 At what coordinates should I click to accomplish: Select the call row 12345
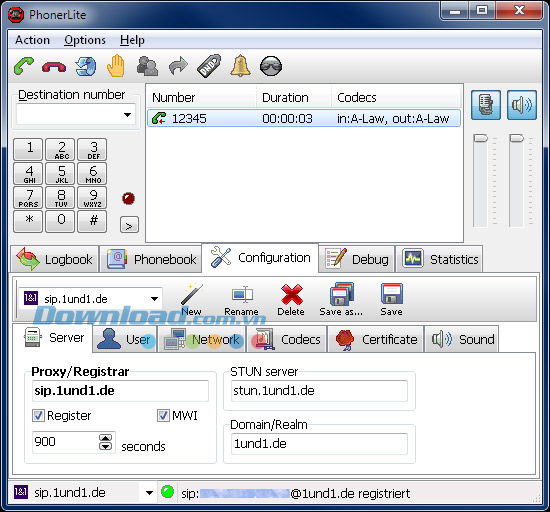(x=304, y=118)
